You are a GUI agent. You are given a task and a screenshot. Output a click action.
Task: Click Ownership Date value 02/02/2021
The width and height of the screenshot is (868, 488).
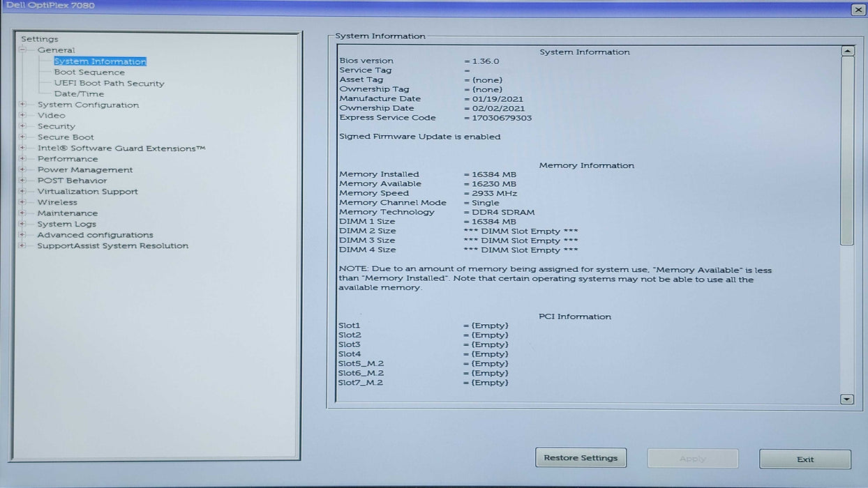coord(498,109)
